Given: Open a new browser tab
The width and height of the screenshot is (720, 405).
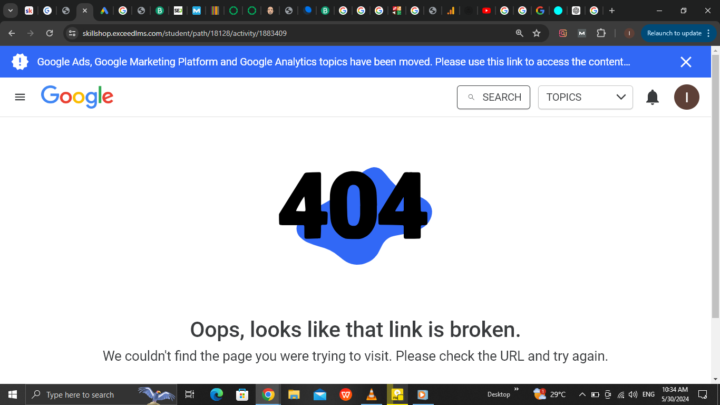Looking at the screenshot, I should [612, 11].
